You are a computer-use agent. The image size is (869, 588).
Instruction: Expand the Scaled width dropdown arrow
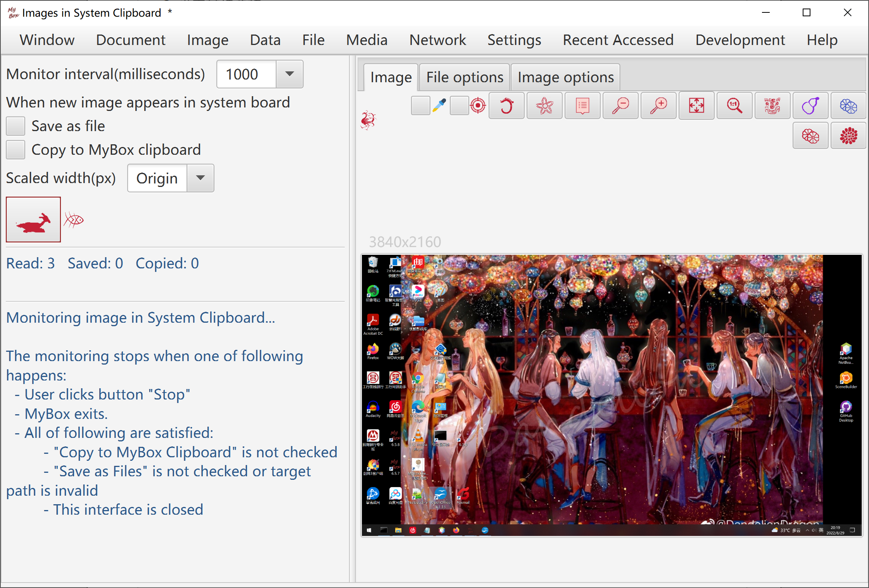200,178
